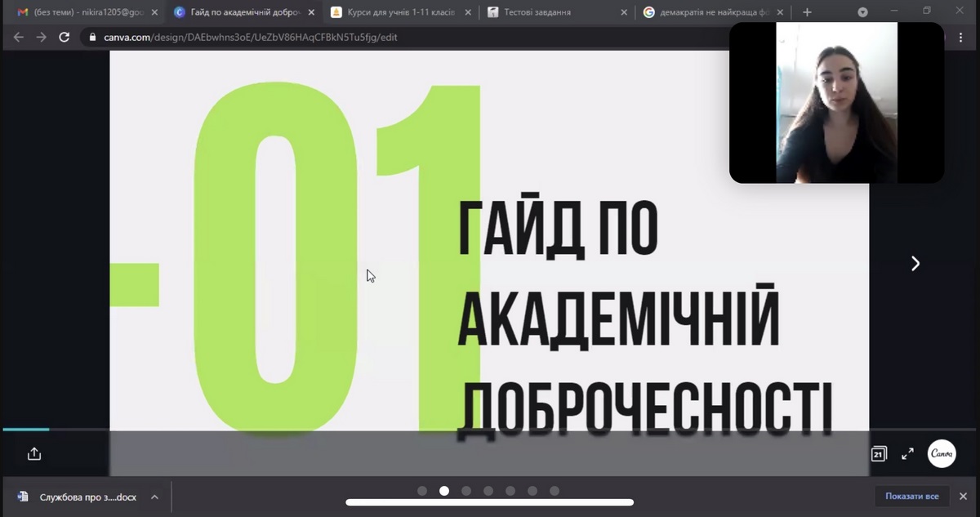Enter fullscreen with the expand arrows icon
The width and height of the screenshot is (980, 517).
[x=907, y=454]
